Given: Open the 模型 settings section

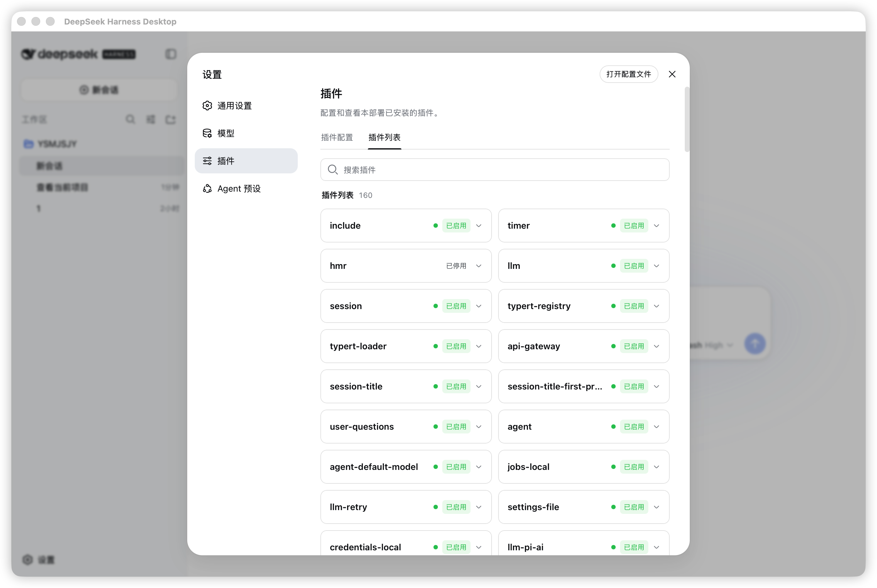Looking at the screenshot, I should tap(246, 133).
